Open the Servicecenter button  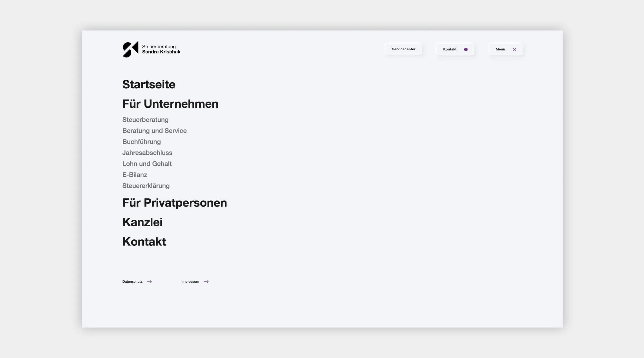[404, 49]
